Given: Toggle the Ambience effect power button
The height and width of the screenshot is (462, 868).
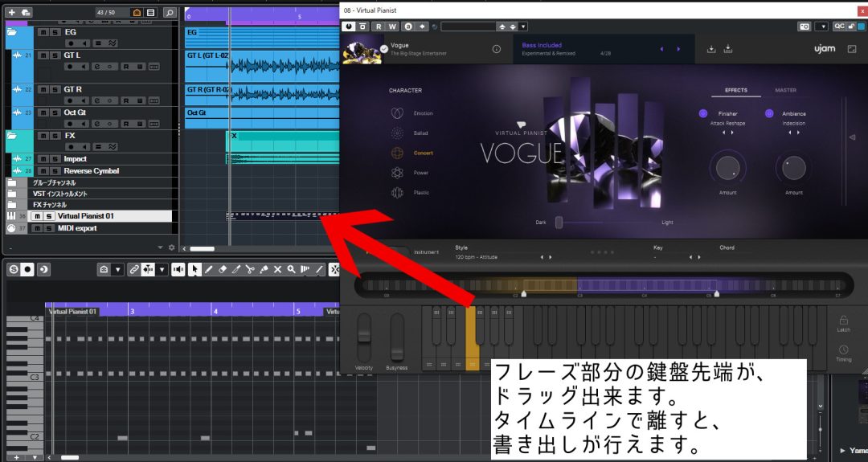Looking at the screenshot, I should [769, 113].
